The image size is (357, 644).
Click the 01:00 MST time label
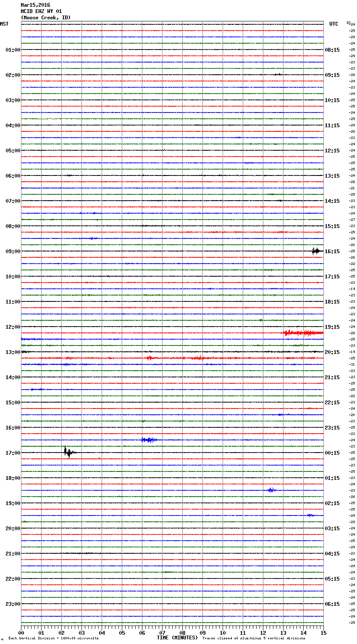pos(13,50)
